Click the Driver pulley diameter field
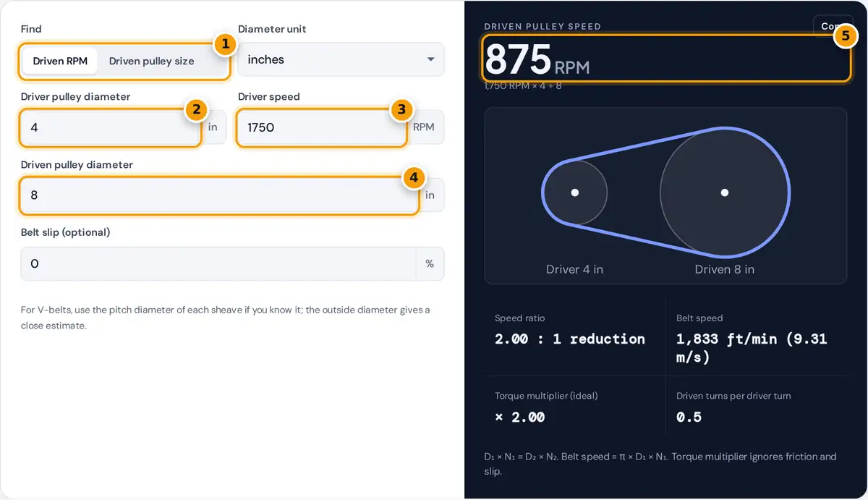The width and height of the screenshot is (868, 500). [x=111, y=127]
